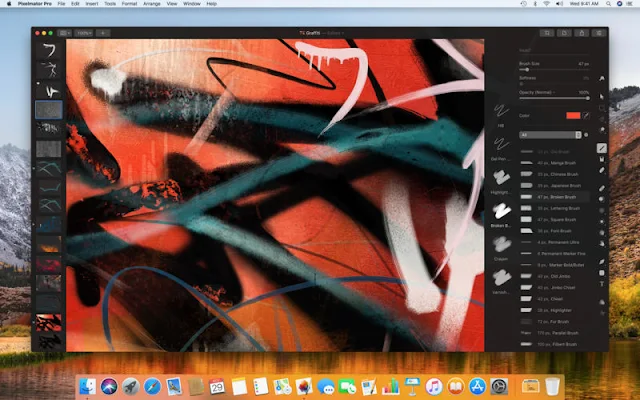640x400 pixels.
Task: Open the Edit menu
Action: pos(75,4)
